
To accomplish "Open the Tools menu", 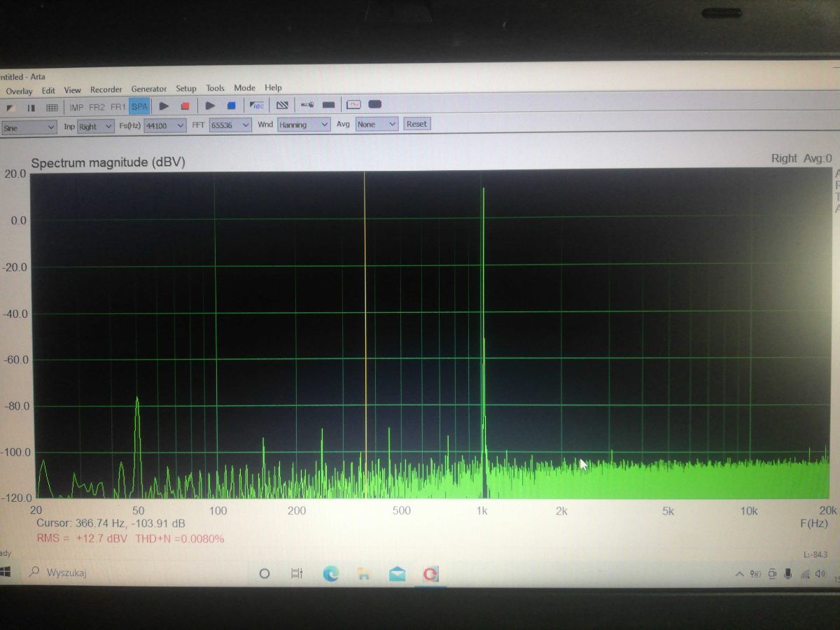I will 215,88.
